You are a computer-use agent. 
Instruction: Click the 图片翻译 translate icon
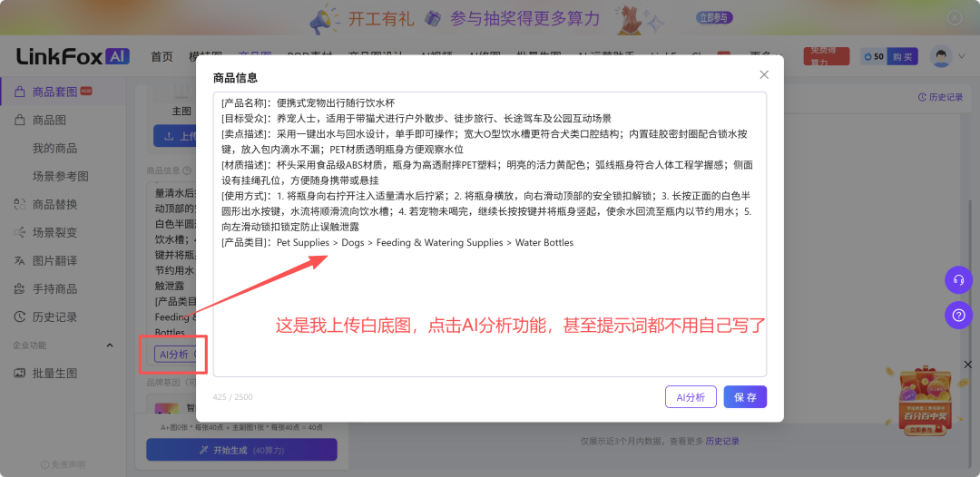pos(20,260)
